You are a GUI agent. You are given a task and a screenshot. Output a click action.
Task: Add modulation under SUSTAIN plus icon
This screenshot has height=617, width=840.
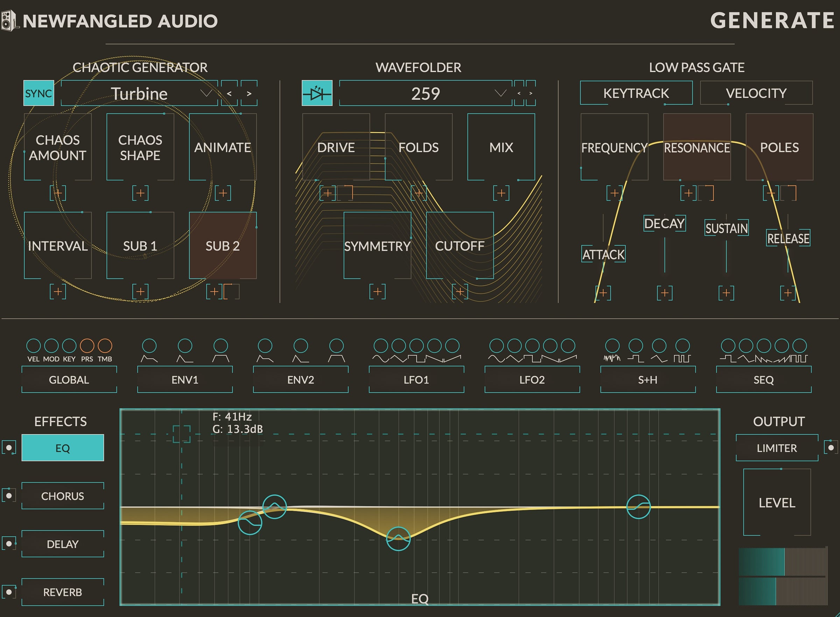[727, 293]
